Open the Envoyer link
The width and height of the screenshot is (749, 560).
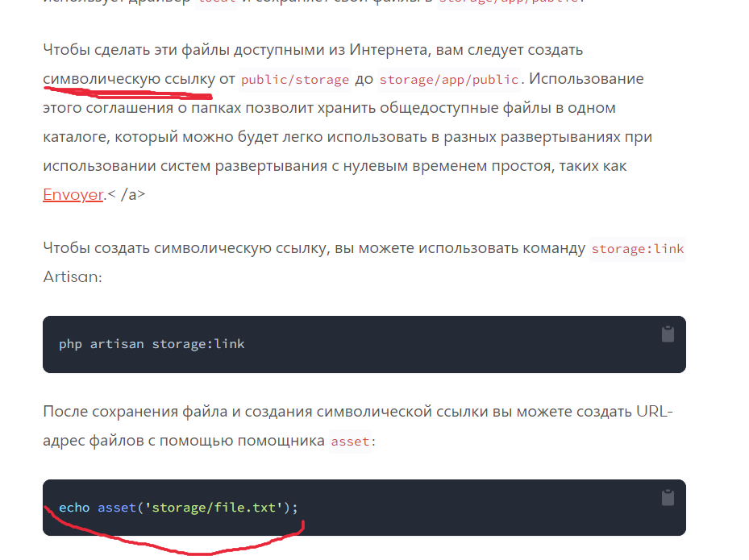coord(73,195)
